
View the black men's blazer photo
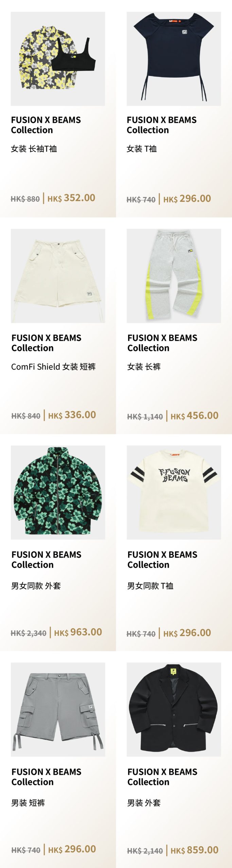pos(174,709)
